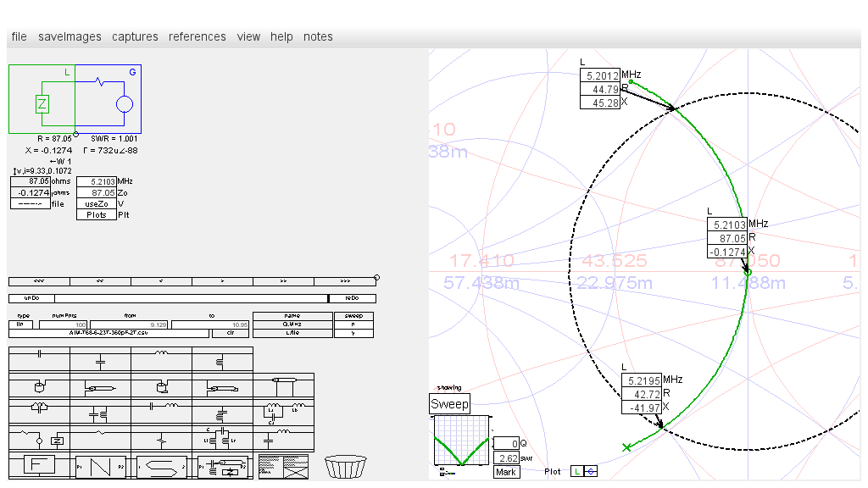868x488 pixels.
Task: Click the small circle handle beside >>> button
Action: pos(376,278)
